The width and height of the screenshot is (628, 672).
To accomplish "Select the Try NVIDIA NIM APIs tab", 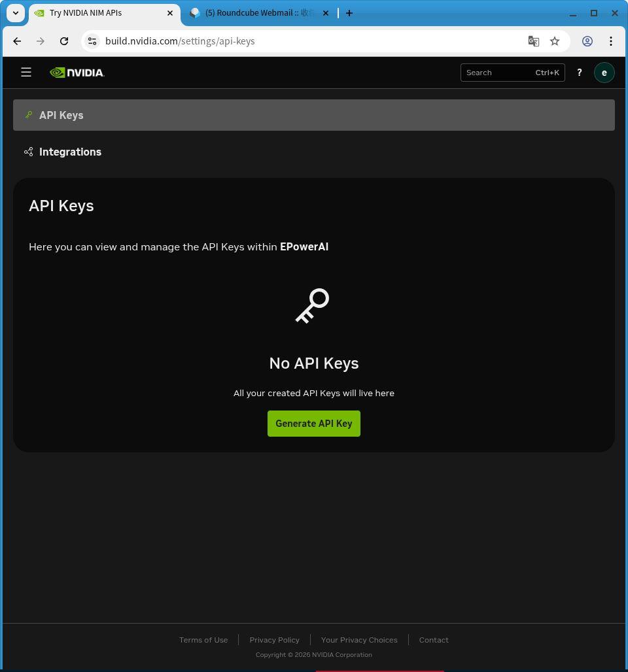I will pos(104,13).
